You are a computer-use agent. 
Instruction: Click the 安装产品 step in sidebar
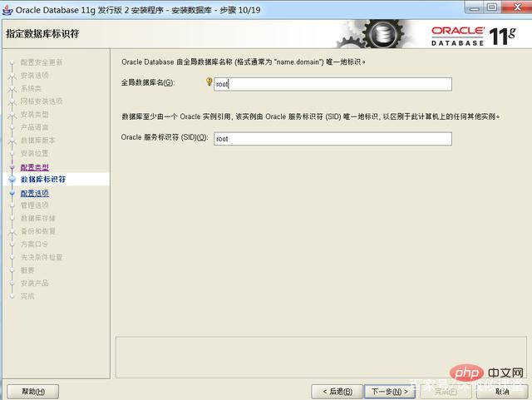35,283
